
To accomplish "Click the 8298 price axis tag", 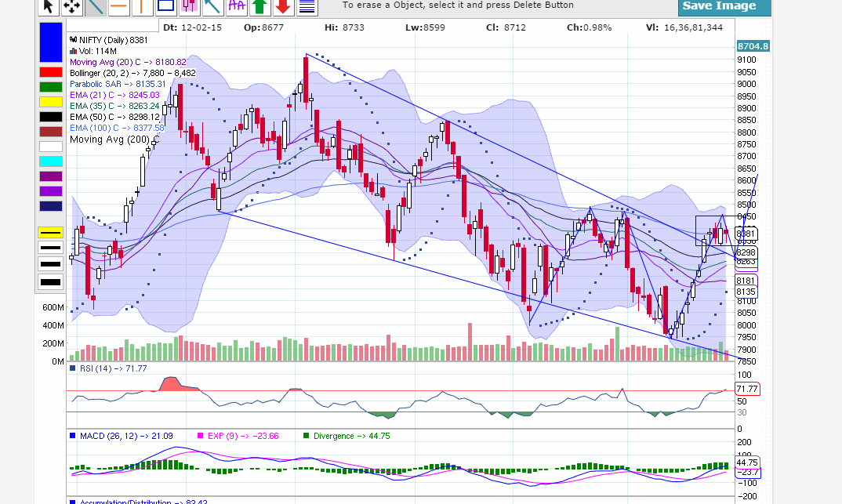I will tap(746, 252).
